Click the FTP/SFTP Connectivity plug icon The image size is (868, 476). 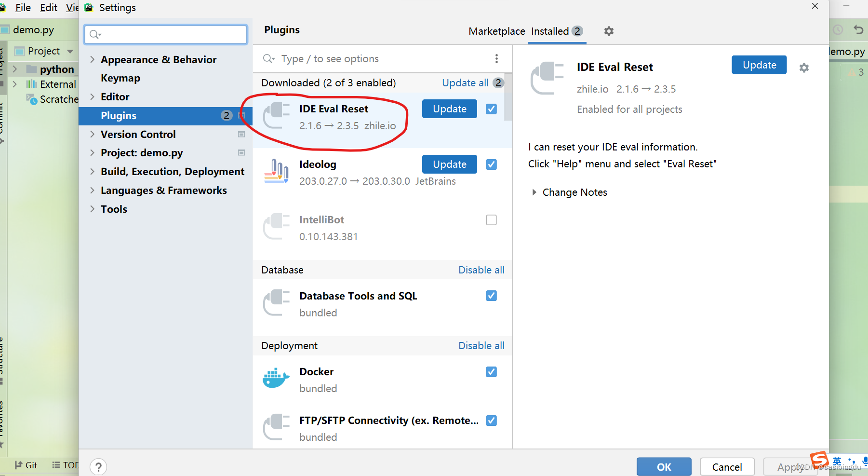click(x=277, y=427)
